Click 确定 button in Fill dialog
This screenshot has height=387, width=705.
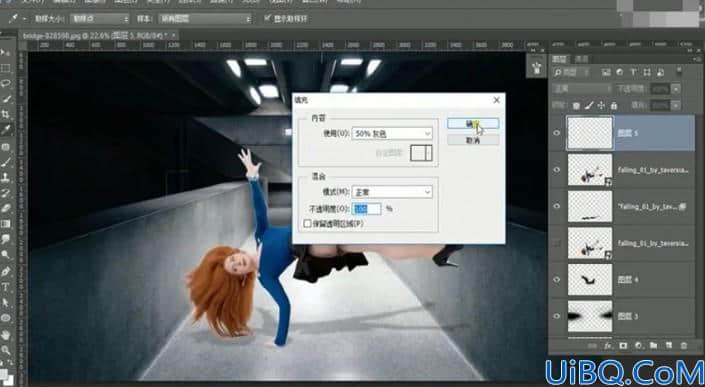[x=473, y=123]
